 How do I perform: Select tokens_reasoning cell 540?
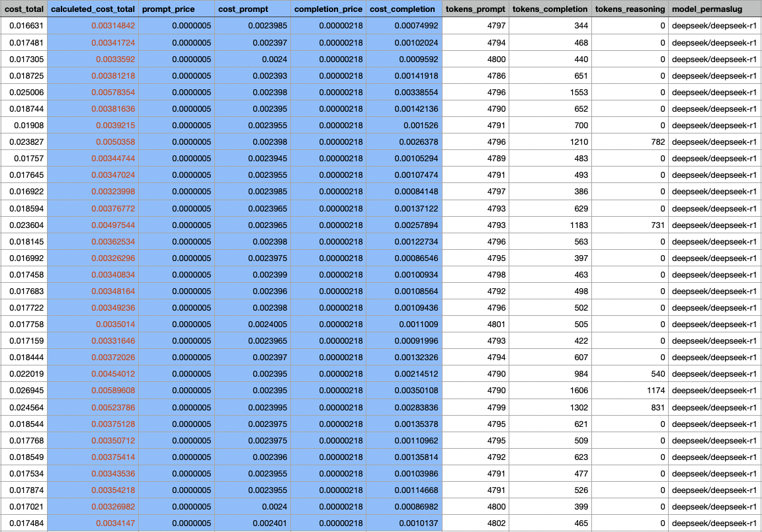pos(630,374)
